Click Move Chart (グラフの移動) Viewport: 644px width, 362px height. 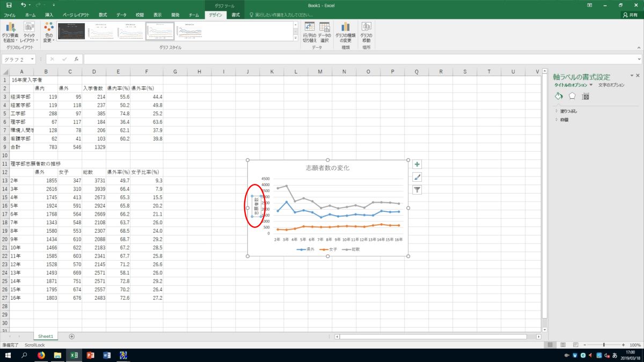(367, 32)
